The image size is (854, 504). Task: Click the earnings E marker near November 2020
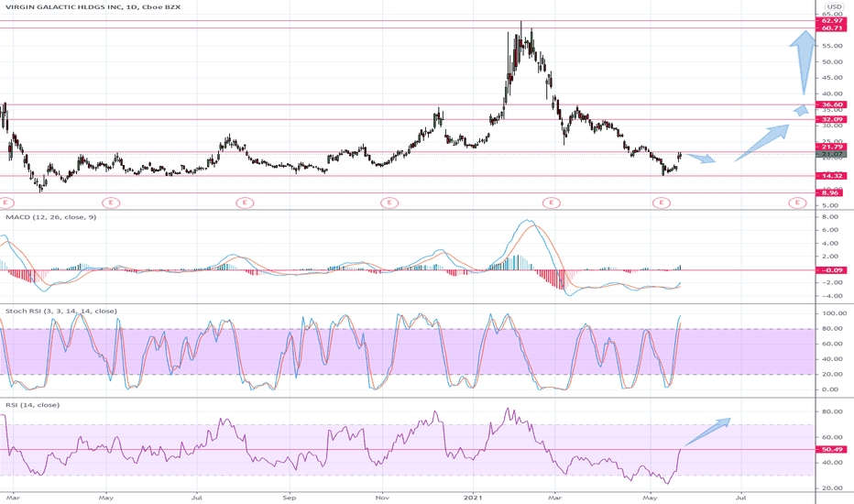tap(389, 203)
